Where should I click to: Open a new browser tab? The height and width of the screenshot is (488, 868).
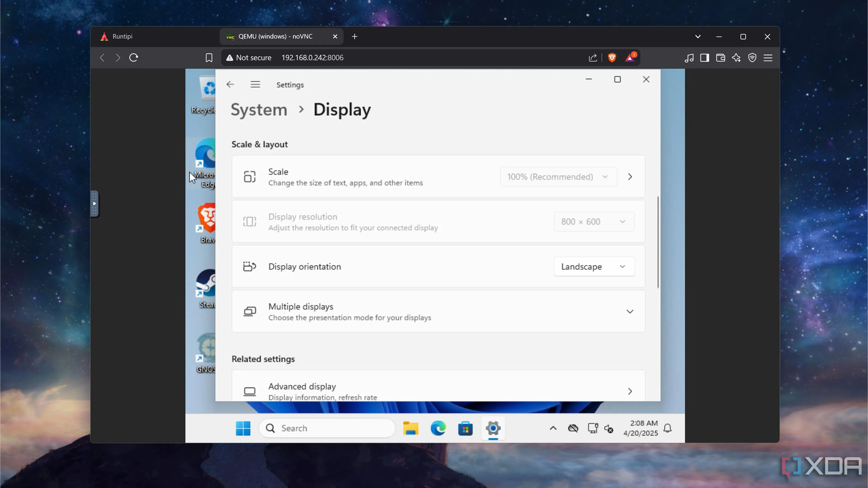click(355, 36)
